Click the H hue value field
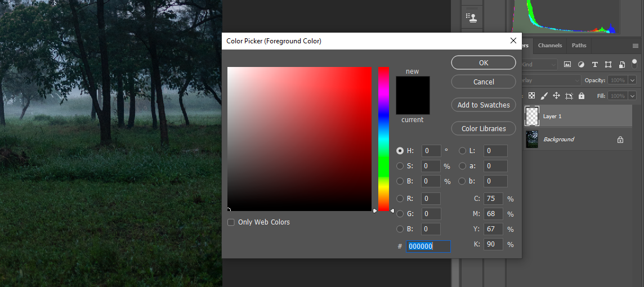The image size is (644, 287). tap(431, 151)
